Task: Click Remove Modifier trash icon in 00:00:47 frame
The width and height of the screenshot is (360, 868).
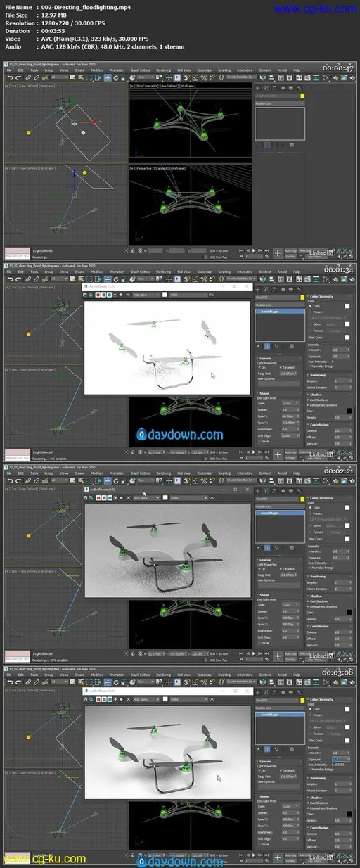Action: [292, 145]
